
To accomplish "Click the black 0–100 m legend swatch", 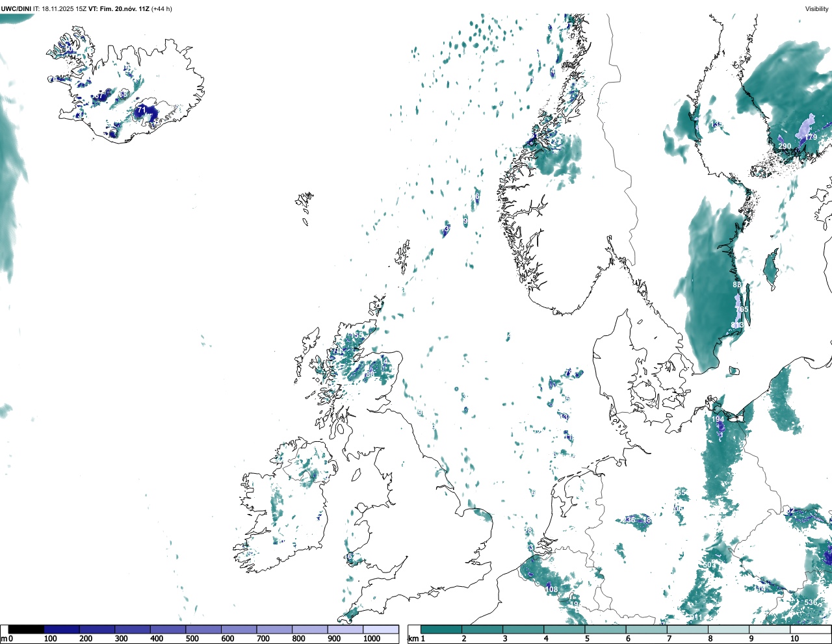I will 26,630.
